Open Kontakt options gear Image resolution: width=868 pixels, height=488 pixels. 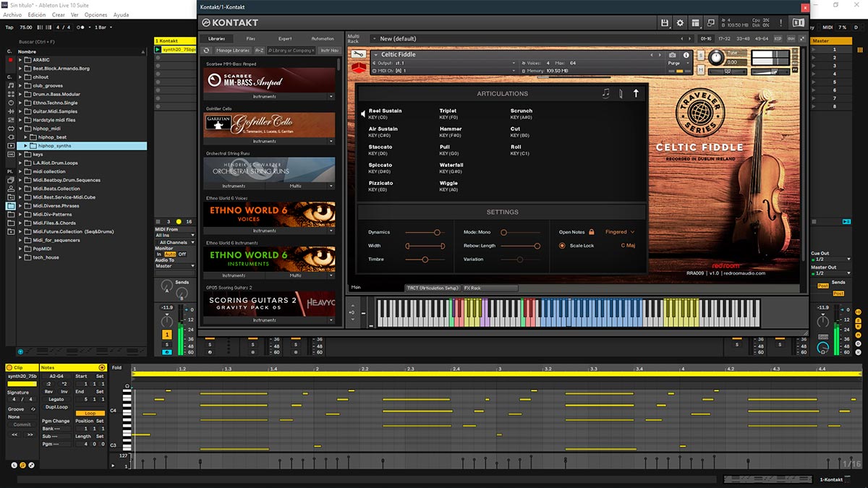(680, 23)
